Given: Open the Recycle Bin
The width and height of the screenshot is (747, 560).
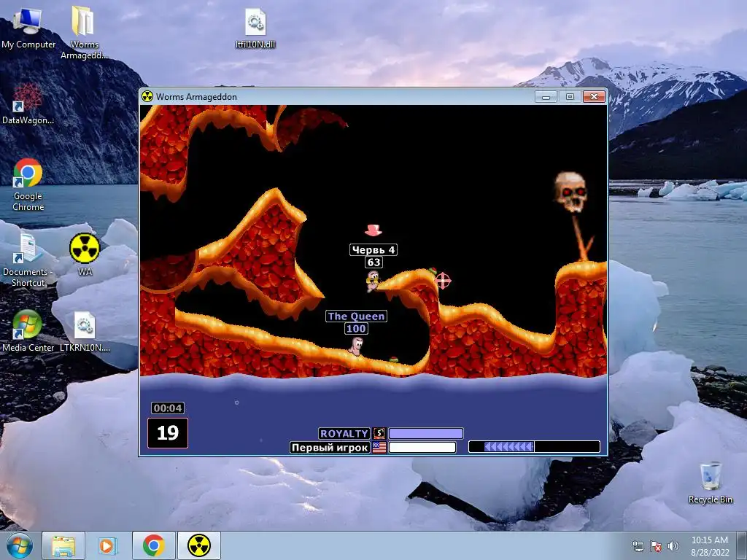Looking at the screenshot, I should [711, 483].
